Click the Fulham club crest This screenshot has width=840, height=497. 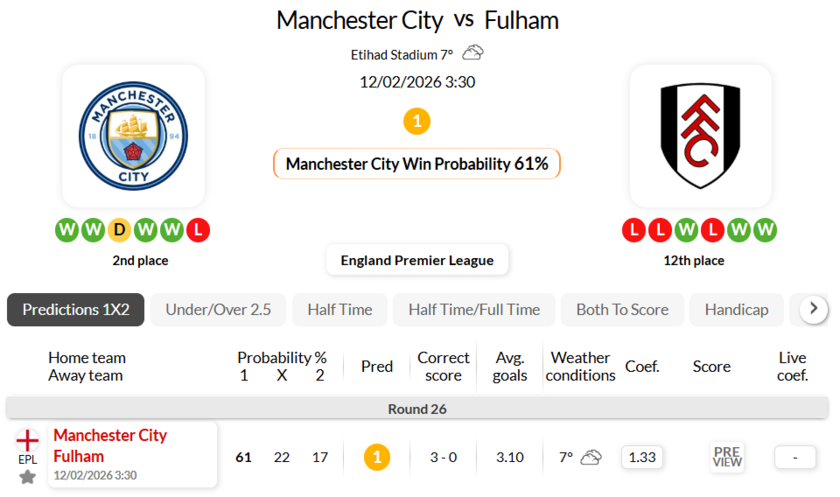point(700,136)
